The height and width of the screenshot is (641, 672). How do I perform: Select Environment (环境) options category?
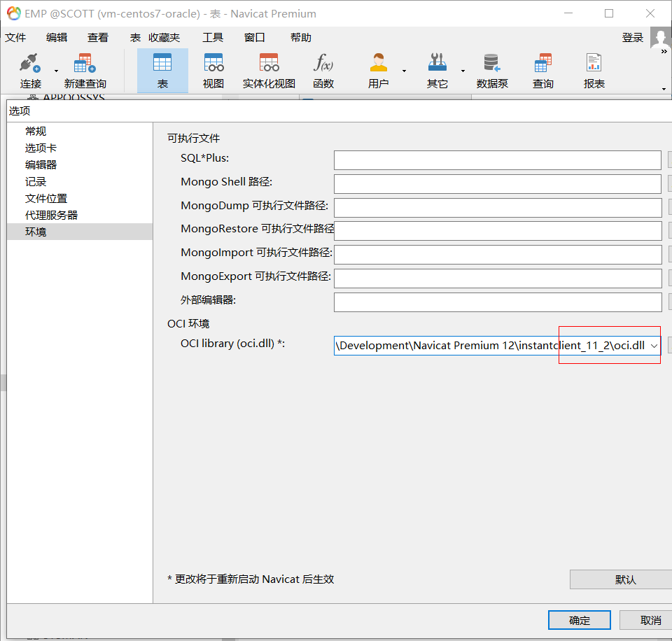80,232
